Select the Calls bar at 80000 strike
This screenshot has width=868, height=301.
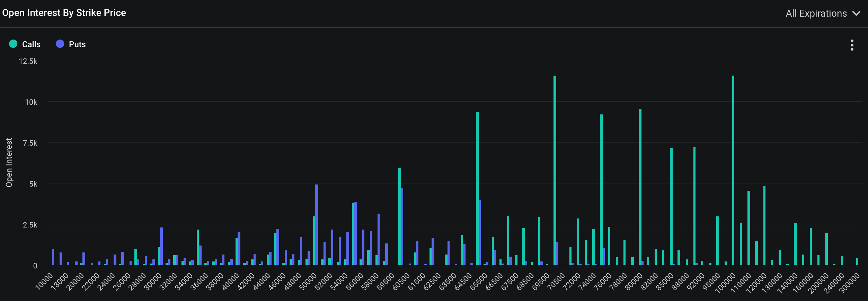[640, 187]
